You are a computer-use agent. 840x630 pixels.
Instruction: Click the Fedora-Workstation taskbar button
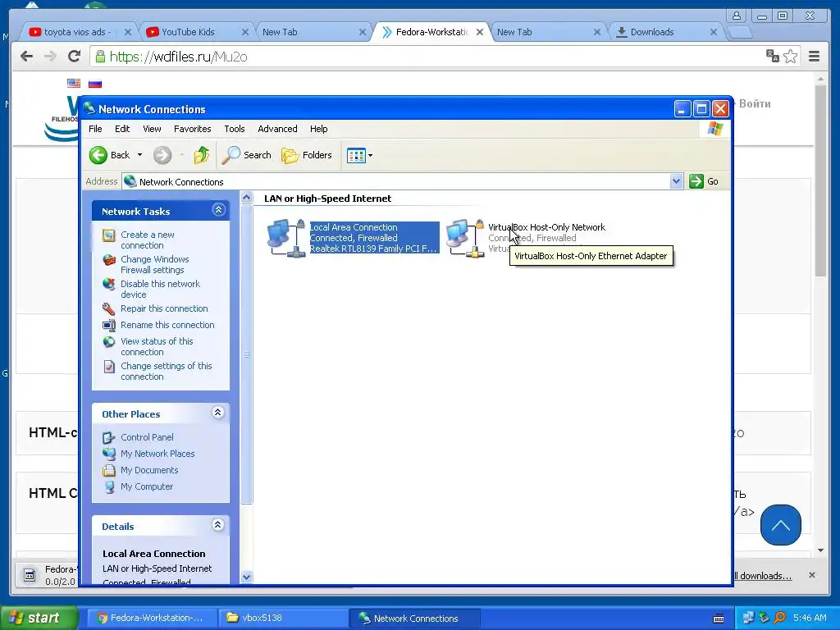152,619
